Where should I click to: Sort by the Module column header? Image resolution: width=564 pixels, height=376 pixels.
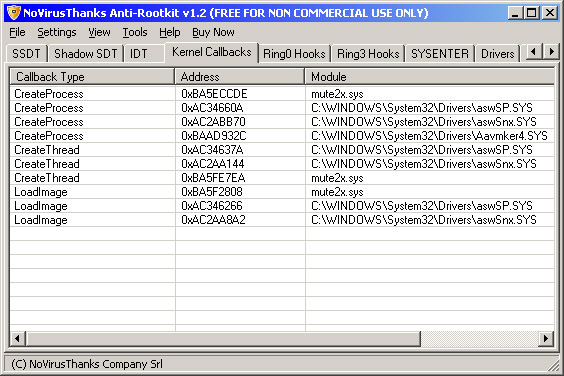(x=430, y=77)
